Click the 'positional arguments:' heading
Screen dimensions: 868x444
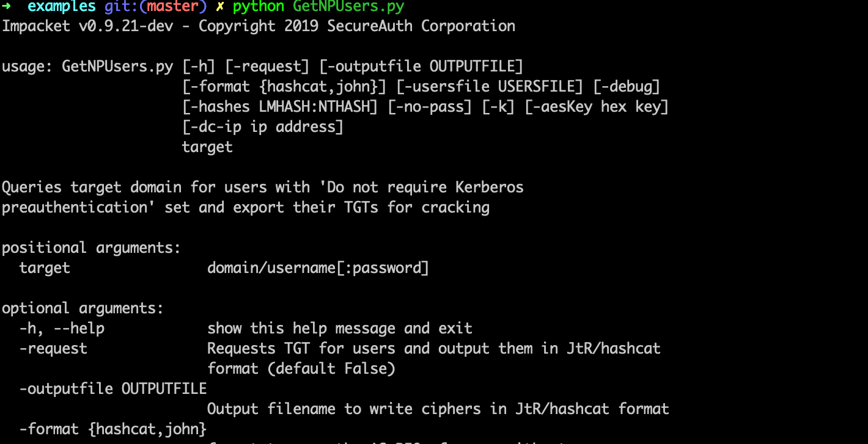[92, 248]
